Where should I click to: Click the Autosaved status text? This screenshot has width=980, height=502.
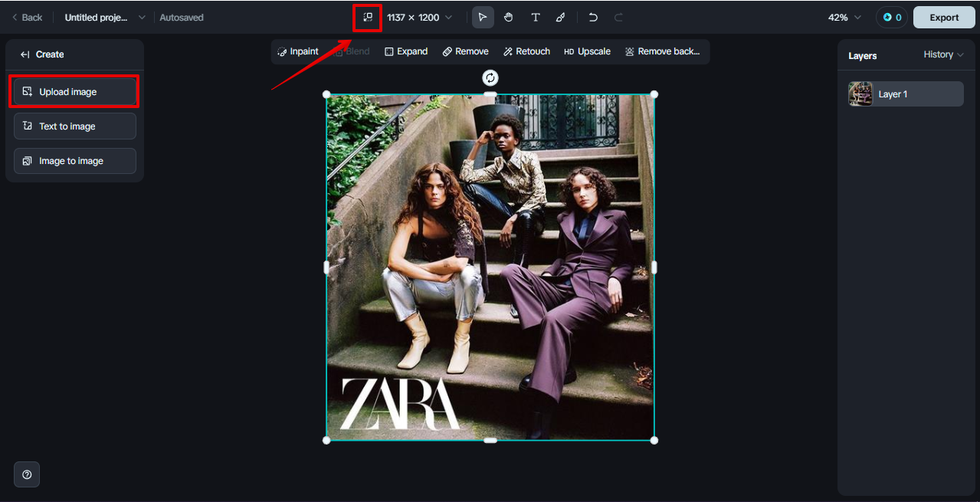[182, 17]
